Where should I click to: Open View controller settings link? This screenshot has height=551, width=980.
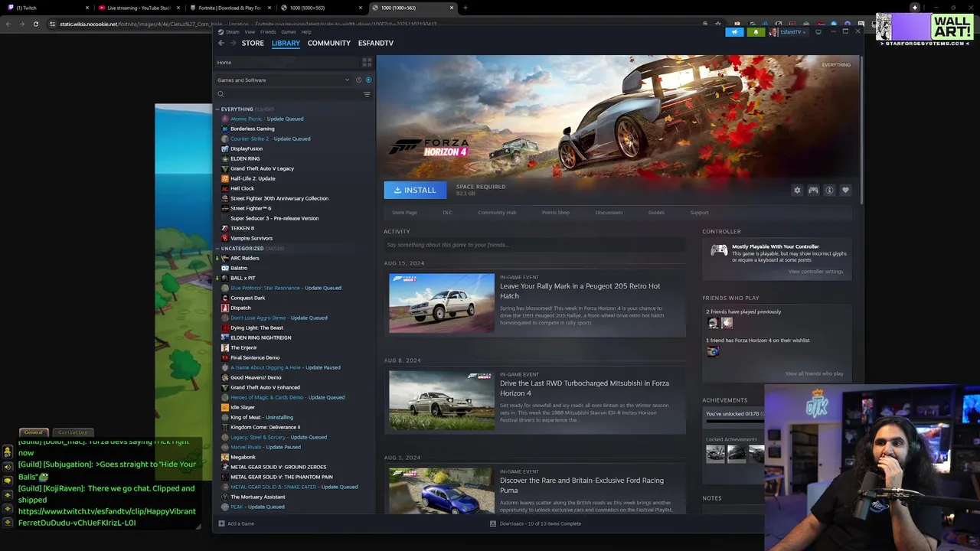click(x=815, y=272)
